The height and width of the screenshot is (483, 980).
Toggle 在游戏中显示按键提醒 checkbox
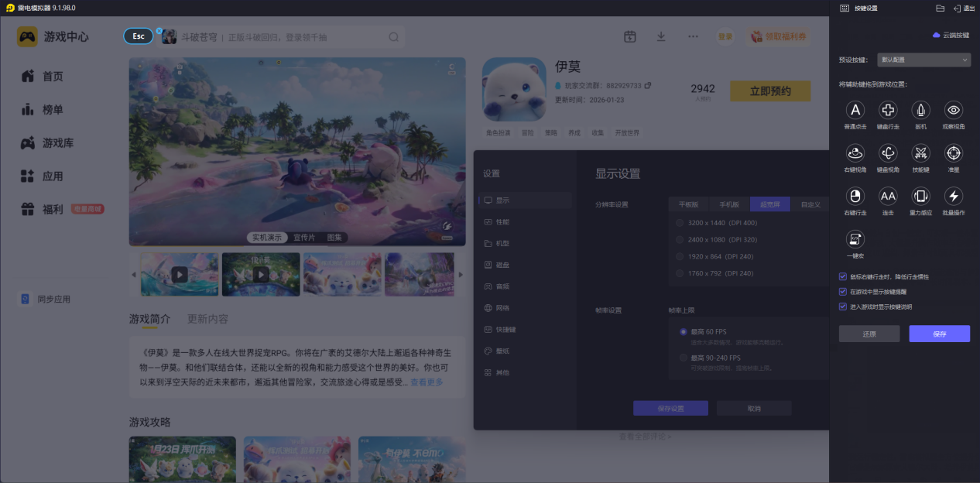pyautogui.click(x=843, y=292)
